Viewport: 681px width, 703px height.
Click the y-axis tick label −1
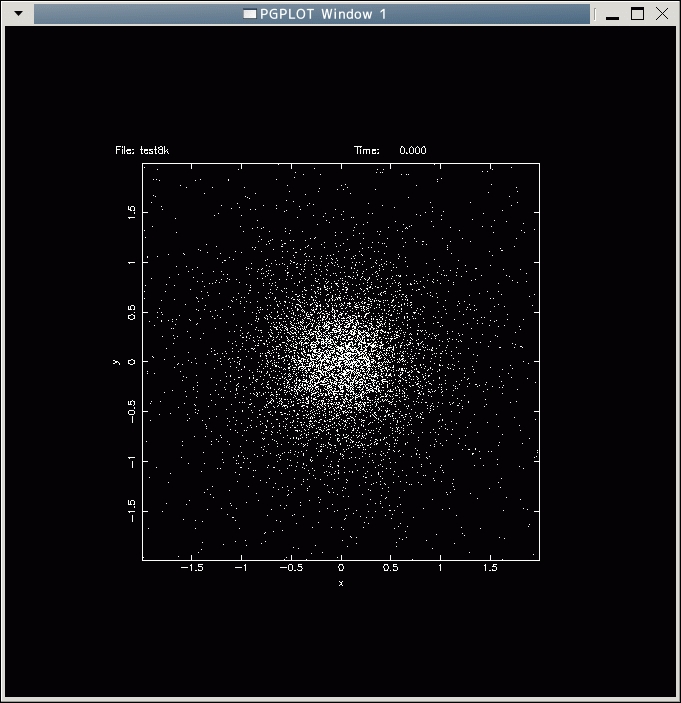(x=130, y=461)
